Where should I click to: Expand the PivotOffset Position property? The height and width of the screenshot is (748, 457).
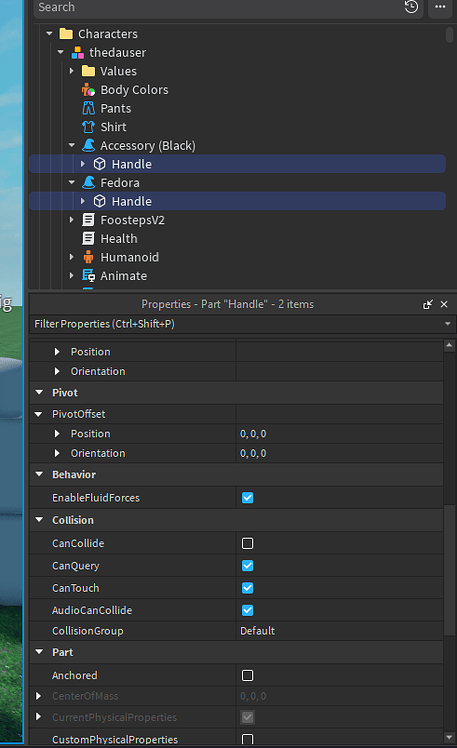coord(57,434)
